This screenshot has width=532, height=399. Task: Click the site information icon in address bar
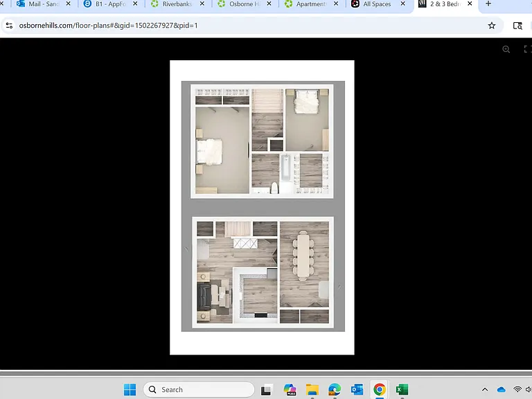point(10,26)
